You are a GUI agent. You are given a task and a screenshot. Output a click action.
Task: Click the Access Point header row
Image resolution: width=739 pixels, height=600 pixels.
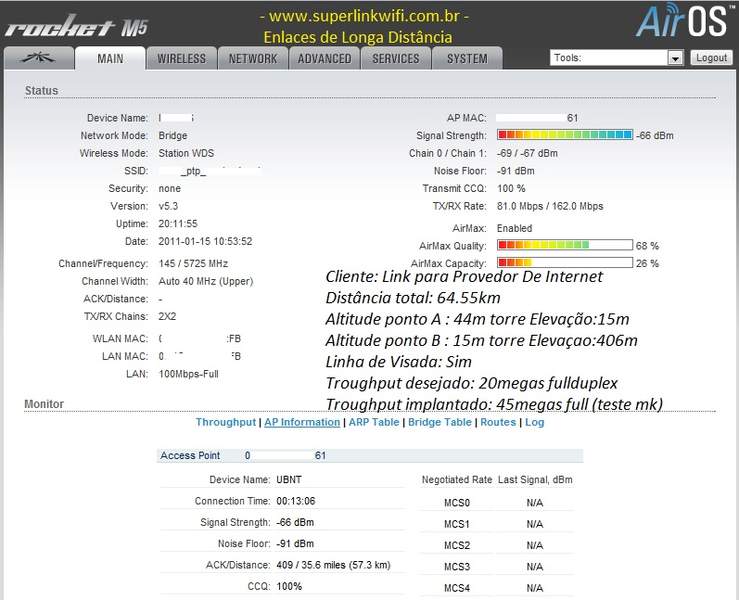(370, 455)
